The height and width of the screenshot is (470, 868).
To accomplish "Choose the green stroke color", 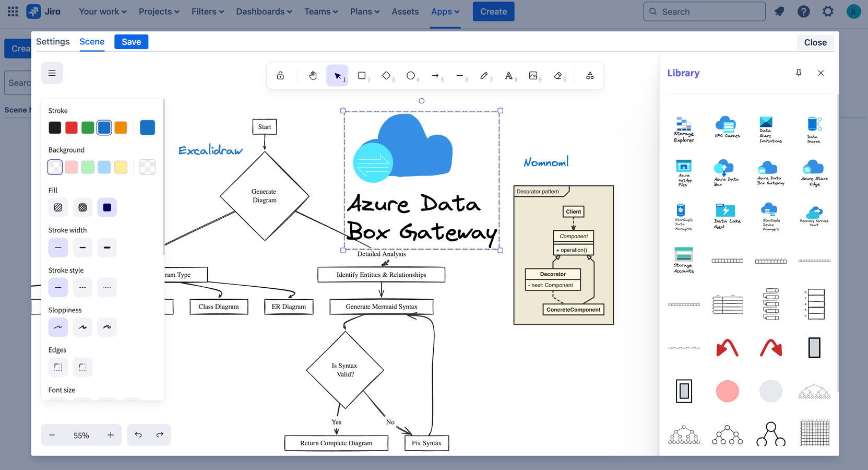I will [x=88, y=127].
